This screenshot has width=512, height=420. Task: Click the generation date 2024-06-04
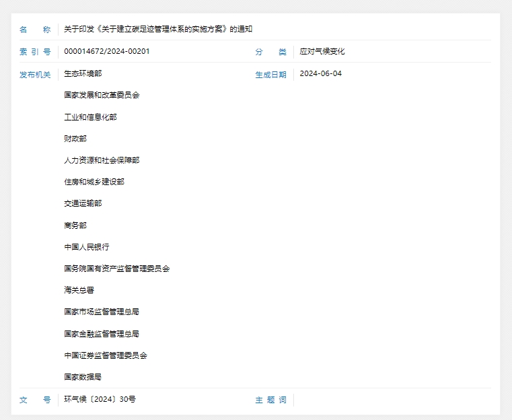(320, 74)
